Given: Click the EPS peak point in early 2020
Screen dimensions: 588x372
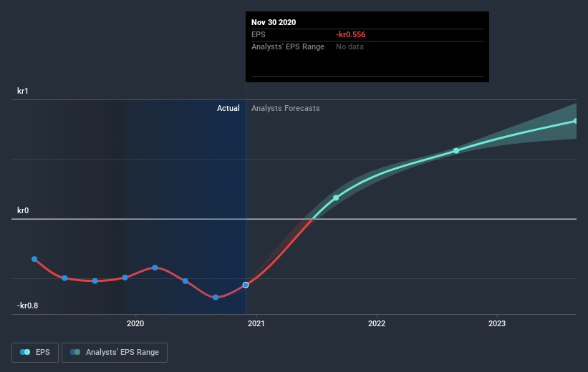Looking at the screenshot, I should (155, 268).
